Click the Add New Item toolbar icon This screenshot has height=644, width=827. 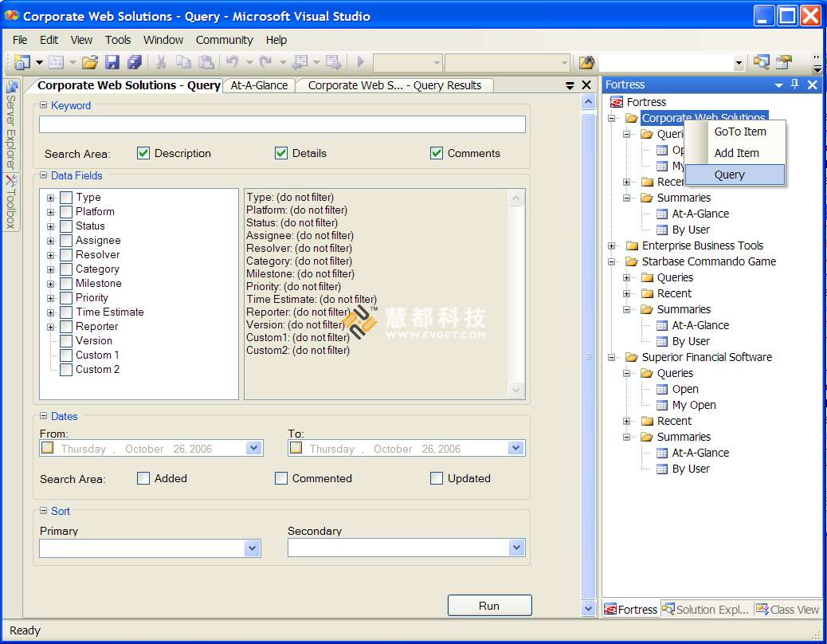[x=56, y=62]
